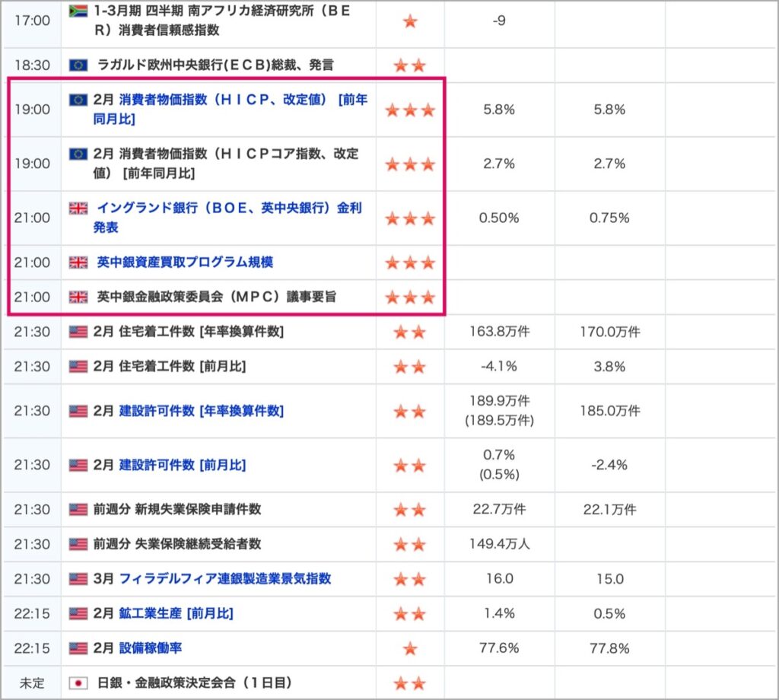Screen dimensions: 779x700
Task: Click the 0.75% forecast value of BOE rate
Action: click(x=609, y=218)
